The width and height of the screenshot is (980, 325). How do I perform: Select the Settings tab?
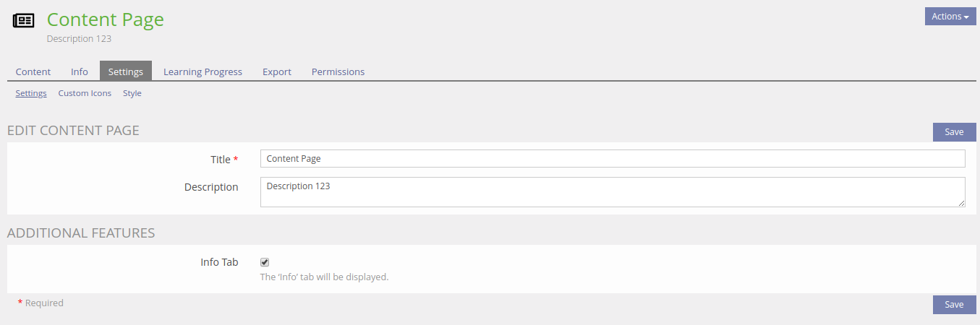(x=126, y=71)
